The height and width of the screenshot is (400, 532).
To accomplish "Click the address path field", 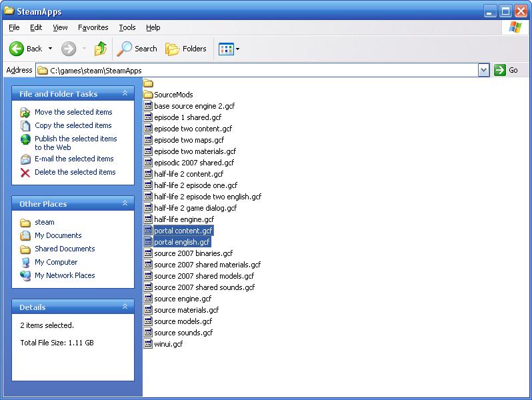I will click(x=257, y=70).
